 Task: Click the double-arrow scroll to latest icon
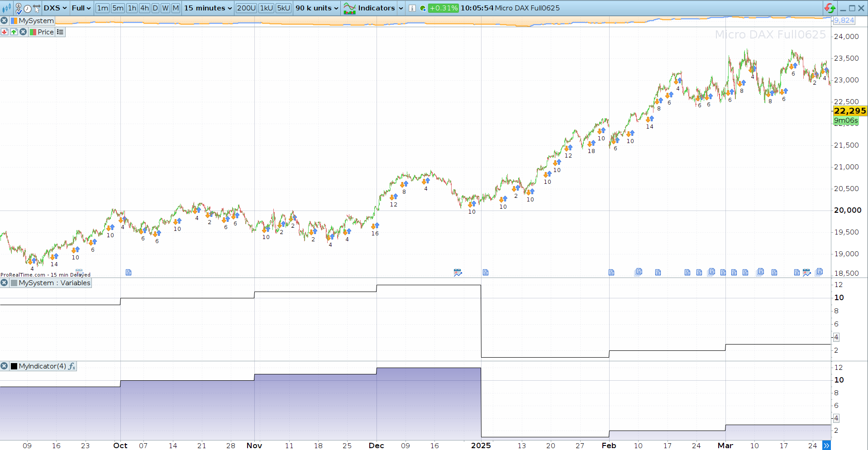coord(826,445)
